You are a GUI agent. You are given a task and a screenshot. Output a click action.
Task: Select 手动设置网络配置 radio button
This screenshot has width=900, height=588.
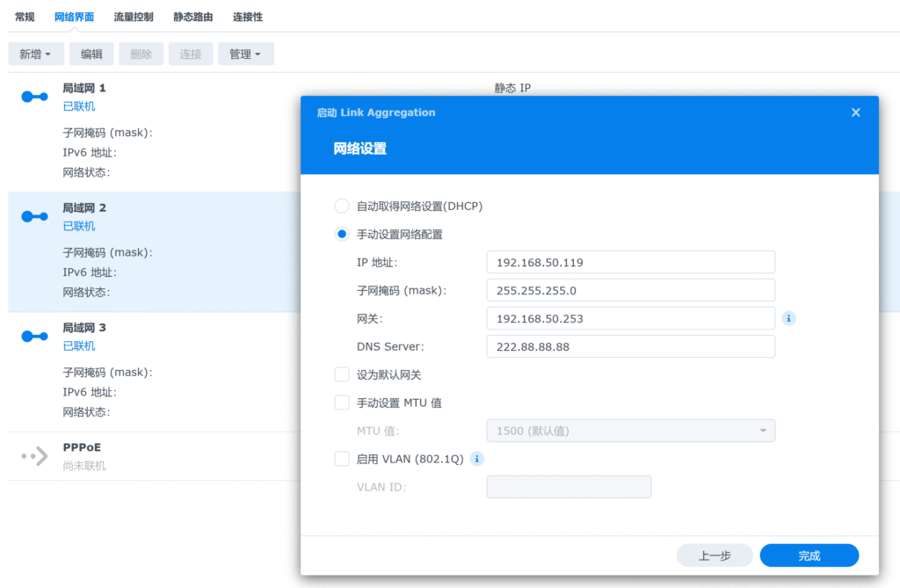[x=342, y=235]
